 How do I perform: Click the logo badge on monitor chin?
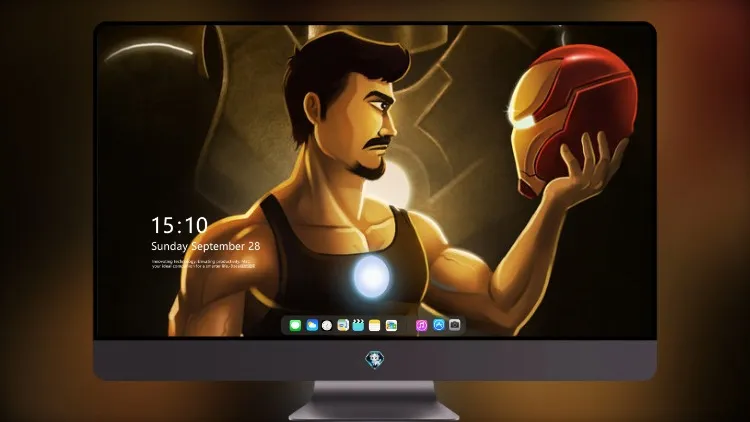374,360
